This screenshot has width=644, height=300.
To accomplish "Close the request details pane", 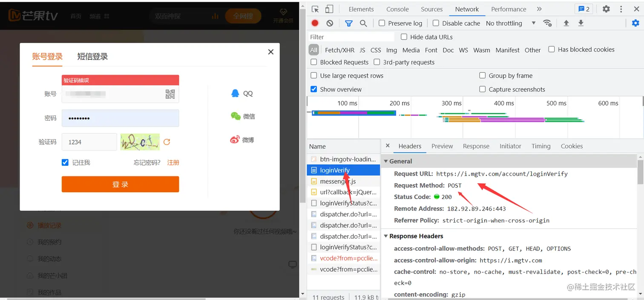I will tap(388, 146).
